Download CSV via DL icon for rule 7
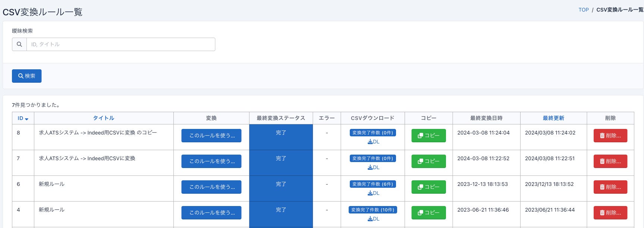644x228 pixels. pyautogui.click(x=373, y=168)
